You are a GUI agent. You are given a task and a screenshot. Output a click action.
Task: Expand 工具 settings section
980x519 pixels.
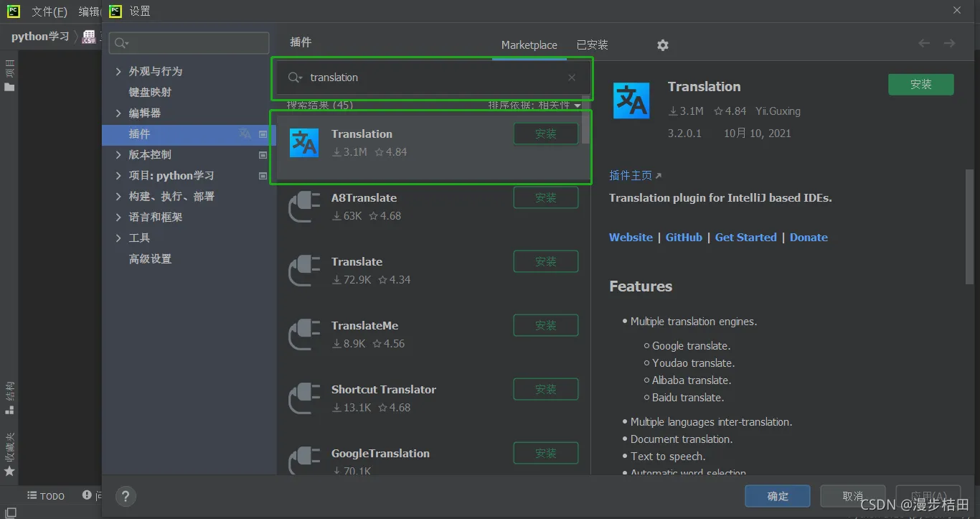(x=118, y=238)
